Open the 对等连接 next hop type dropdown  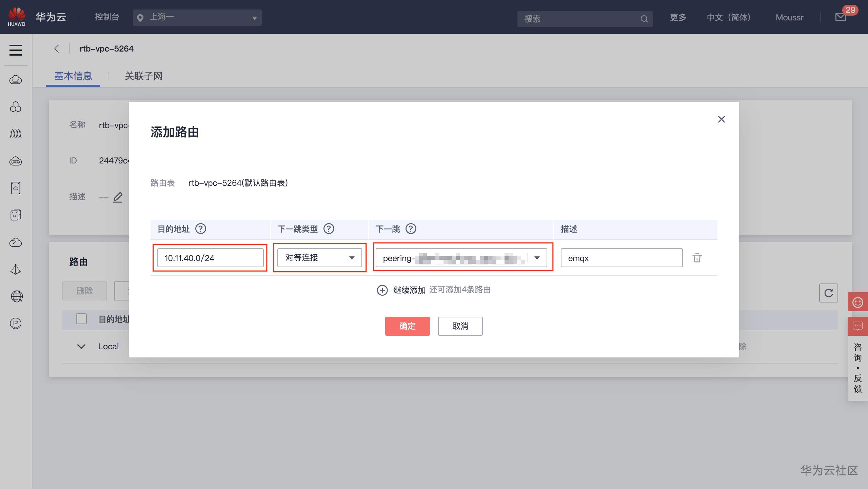[319, 258]
